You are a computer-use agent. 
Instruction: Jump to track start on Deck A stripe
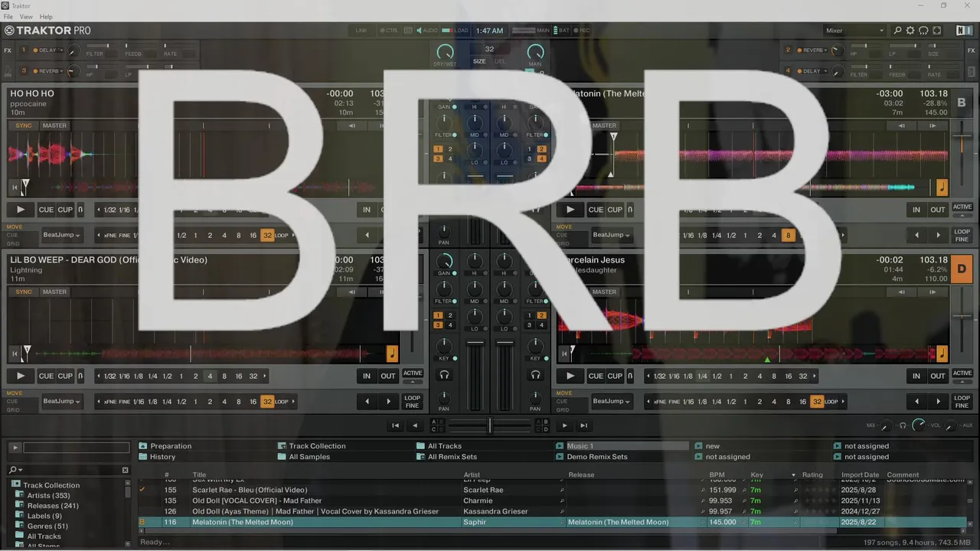(15, 187)
